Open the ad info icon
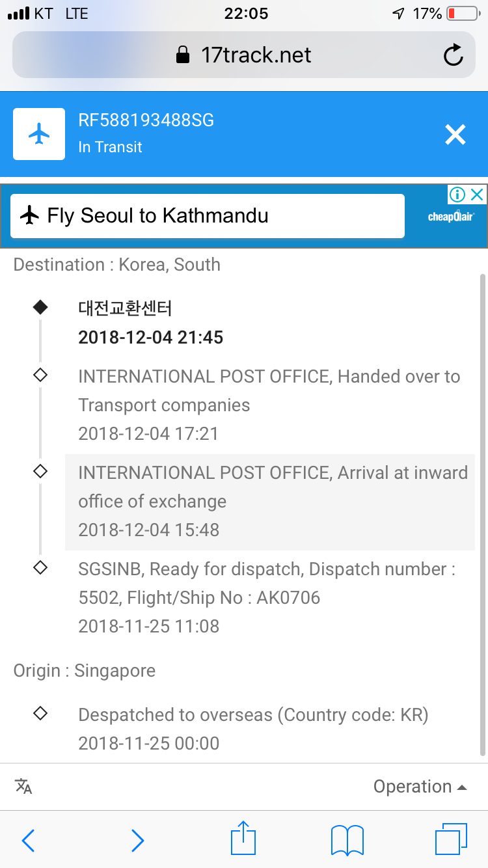Viewport: 488px width, 868px height. click(458, 195)
